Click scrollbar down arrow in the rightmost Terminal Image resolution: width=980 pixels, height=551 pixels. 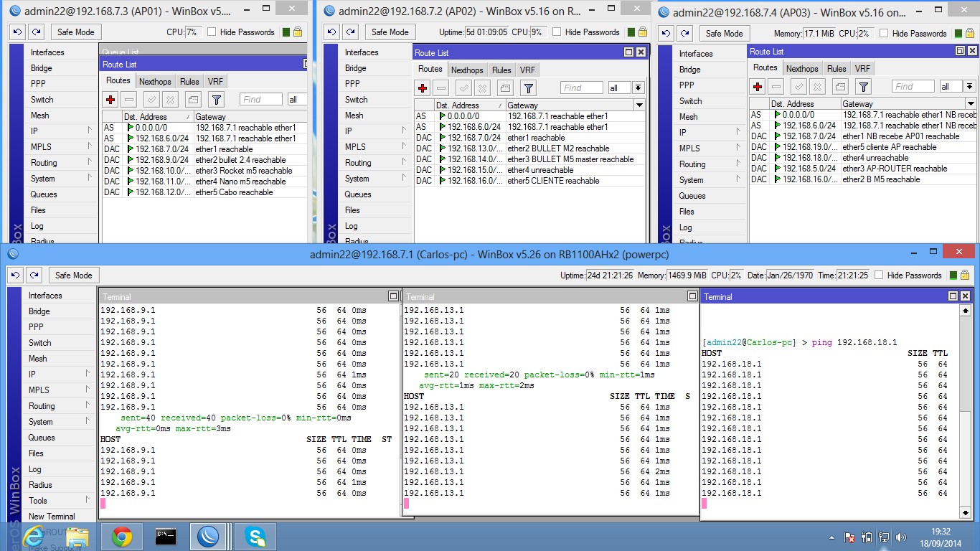coord(966,512)
